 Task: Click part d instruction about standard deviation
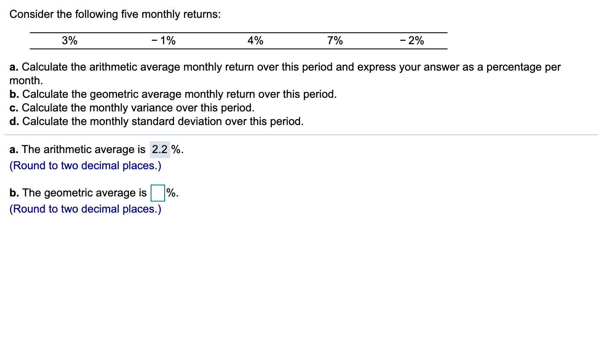pyautogui.click(x=156, y=121)
